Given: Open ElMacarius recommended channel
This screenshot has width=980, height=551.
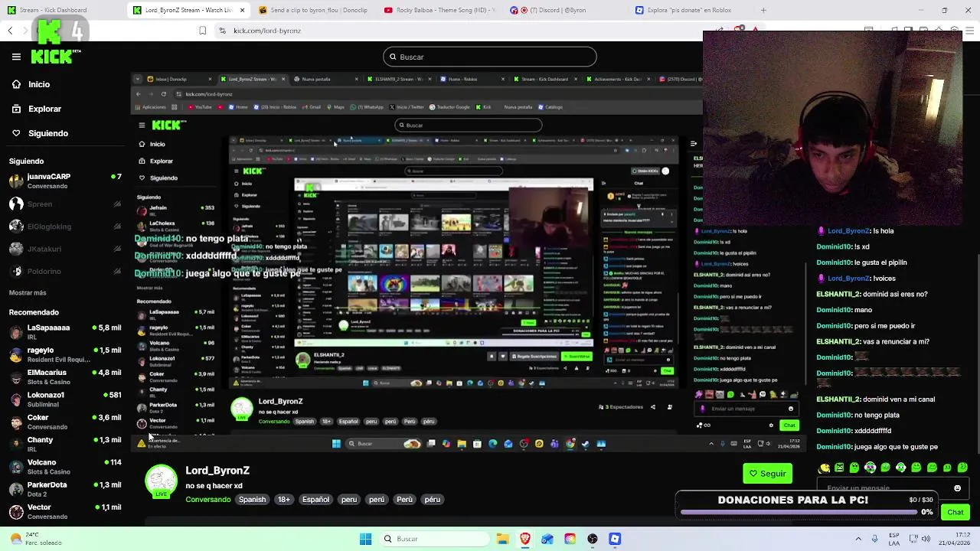Looking at the screenshot, I should click(65, 377).
